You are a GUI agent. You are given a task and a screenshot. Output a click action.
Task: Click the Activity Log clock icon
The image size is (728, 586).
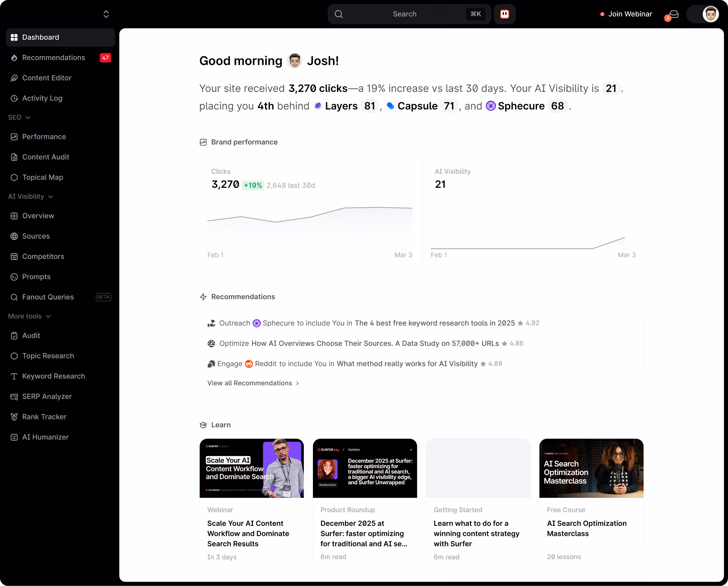point(14,98)
